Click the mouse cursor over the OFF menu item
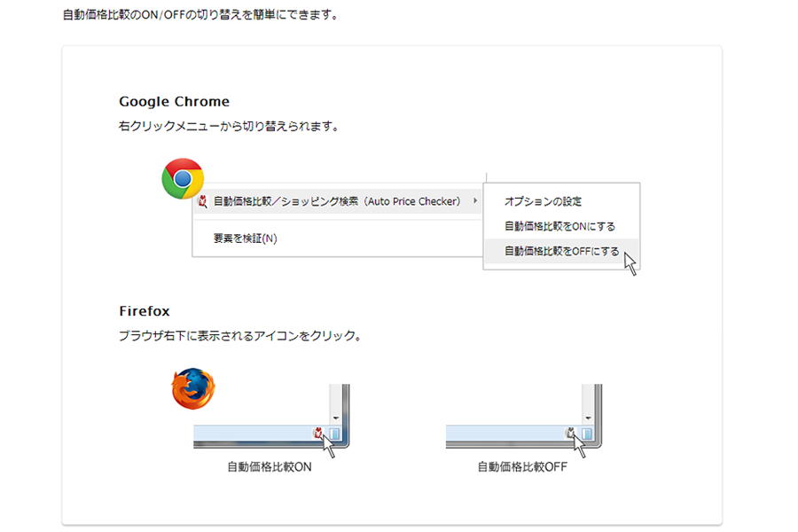This screenshot has height=532, width=798. [x=630, y=263]
